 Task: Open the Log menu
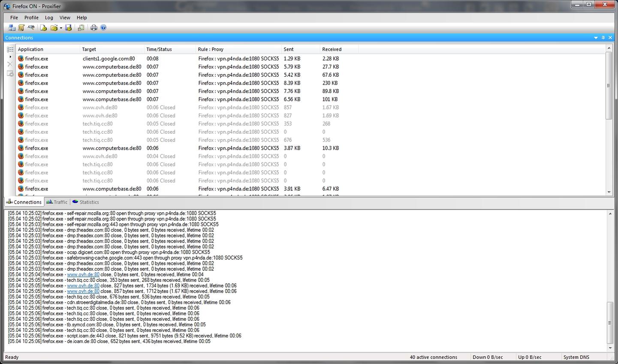point(49,18)
